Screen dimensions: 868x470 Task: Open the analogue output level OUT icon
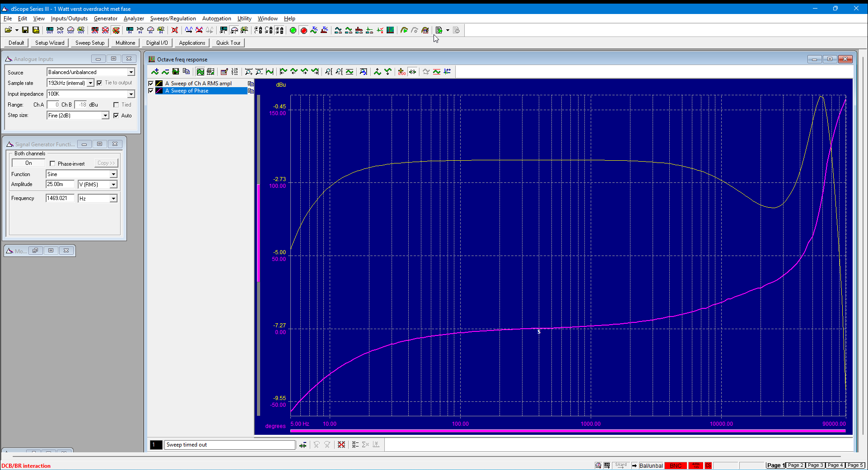coord(50,30)
